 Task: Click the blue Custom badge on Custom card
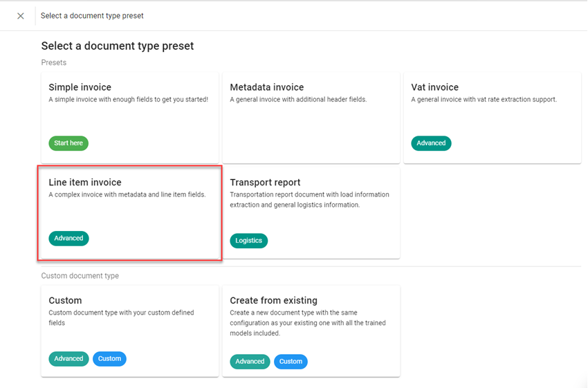pos(109,359)
